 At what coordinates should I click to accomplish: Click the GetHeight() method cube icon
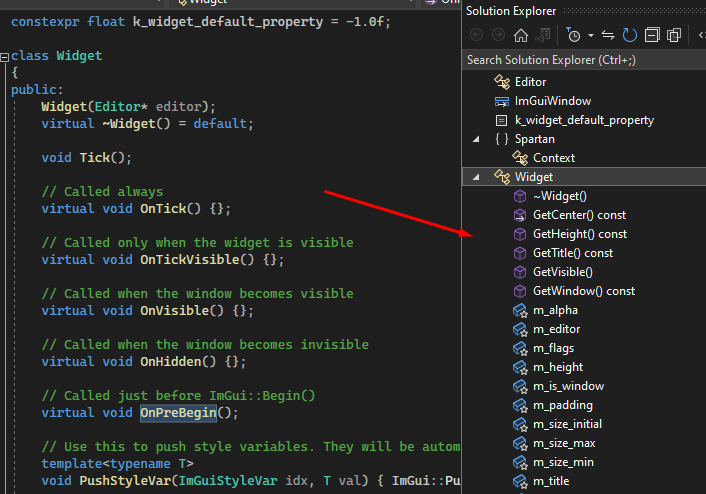[520, 234]
